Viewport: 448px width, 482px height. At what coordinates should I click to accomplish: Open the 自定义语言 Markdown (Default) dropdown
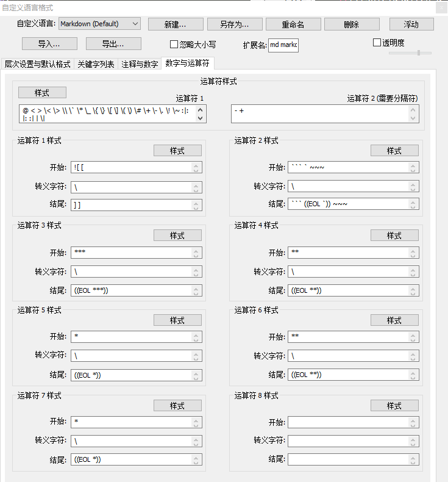pyautogui.click(x=99, y=24)
